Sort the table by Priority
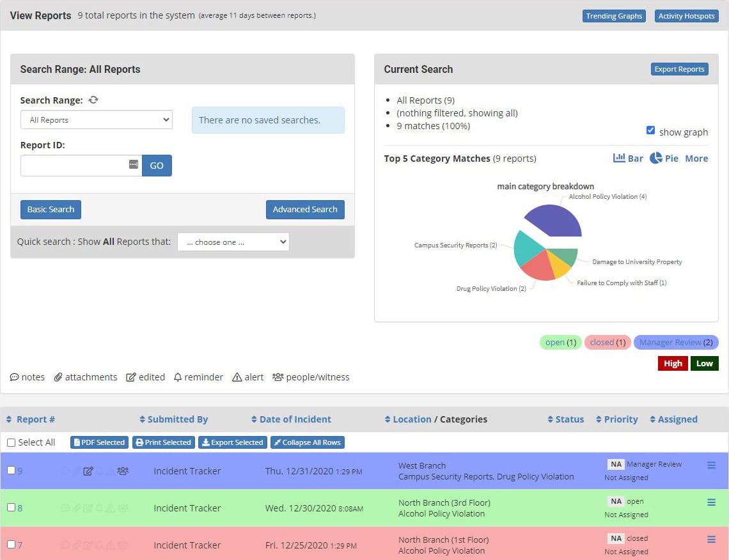 coord(617,419)
